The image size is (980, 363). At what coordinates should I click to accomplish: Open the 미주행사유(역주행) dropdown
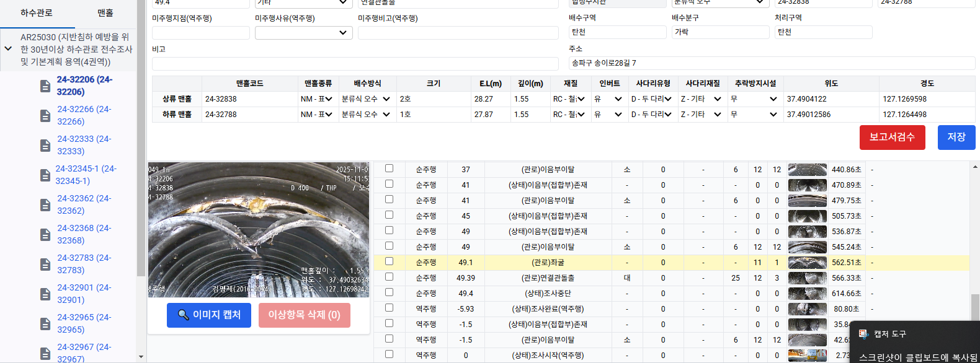tap(303, 33)
